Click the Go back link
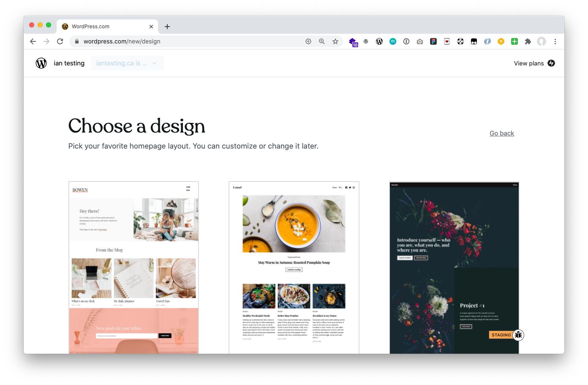The width and height of the screenshot is (588, 385). [502, 133]
